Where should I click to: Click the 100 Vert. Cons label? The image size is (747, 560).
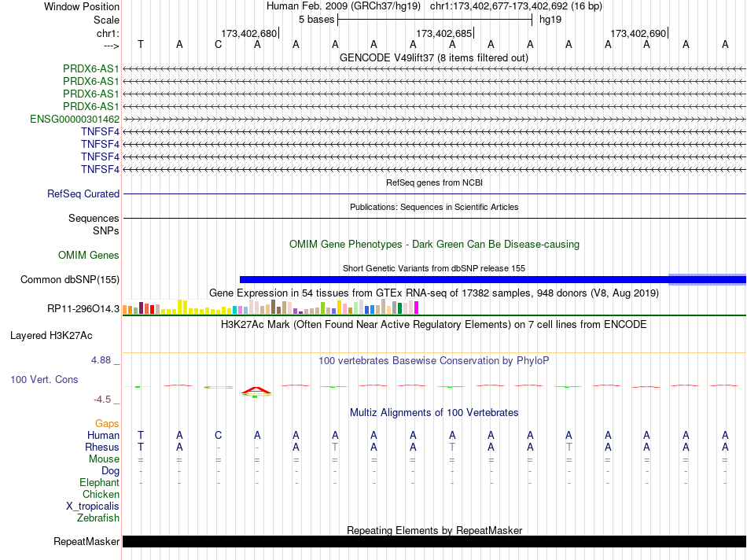(44, 379)
